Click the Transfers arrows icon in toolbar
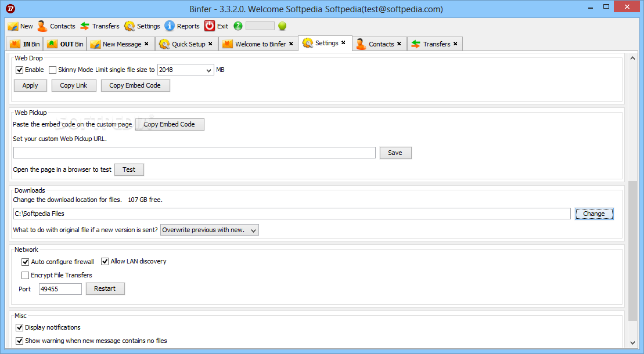Image resolution: width=644 pixels, height=354 pixels. point(85,26)
